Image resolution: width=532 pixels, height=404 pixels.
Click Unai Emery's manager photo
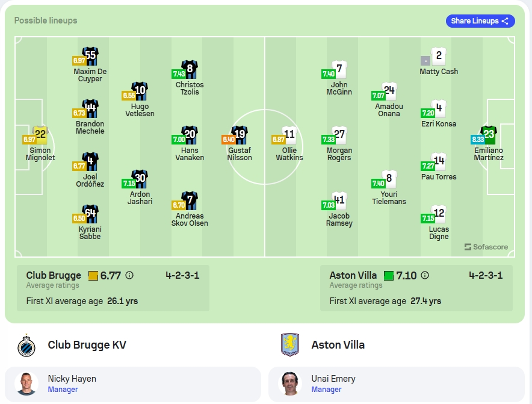click(289, 384)
